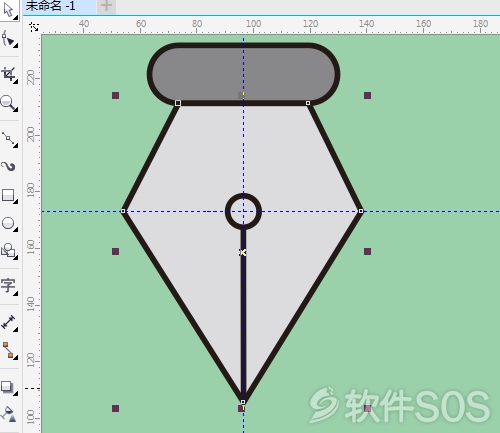Click the small circle inside the pen nib
Viewport: 500px width, 433px height.
point(243,211)
